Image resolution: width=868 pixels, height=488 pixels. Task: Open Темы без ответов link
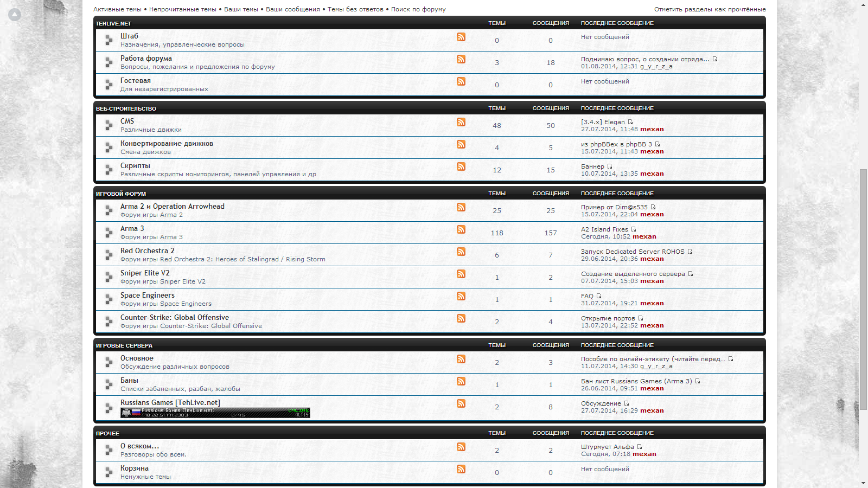pos(355,9)
